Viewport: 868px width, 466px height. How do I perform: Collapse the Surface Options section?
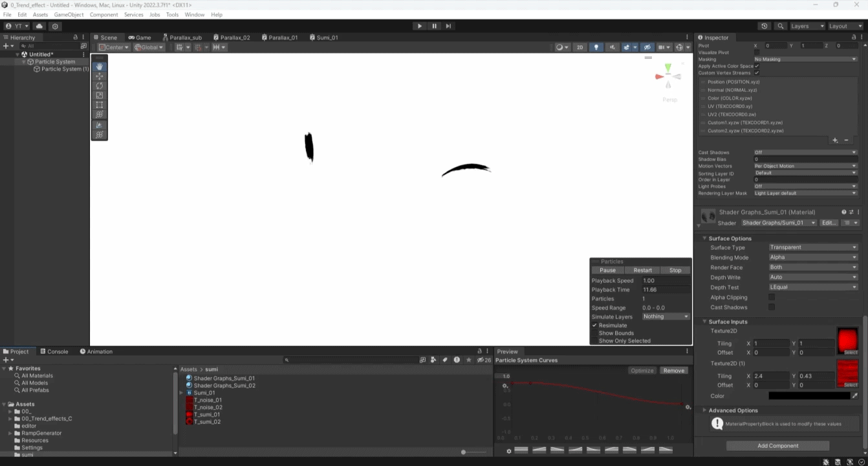[x=704, y=238]
